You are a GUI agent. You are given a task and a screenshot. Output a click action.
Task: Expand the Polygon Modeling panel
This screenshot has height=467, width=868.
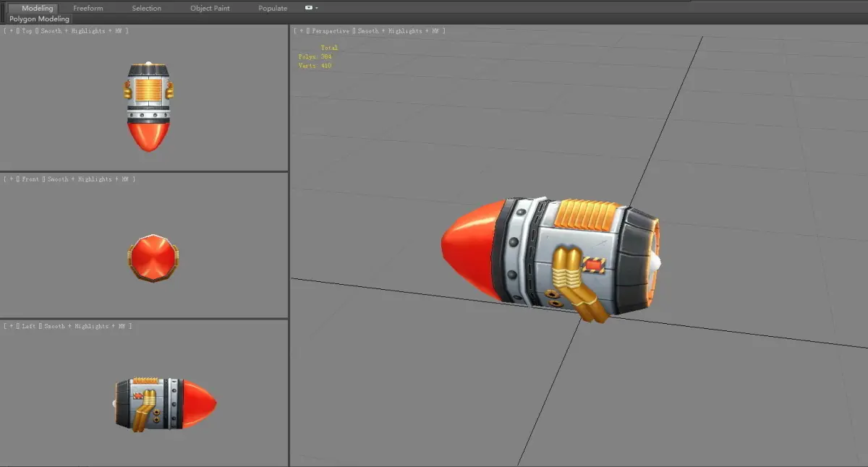point(40,19)
